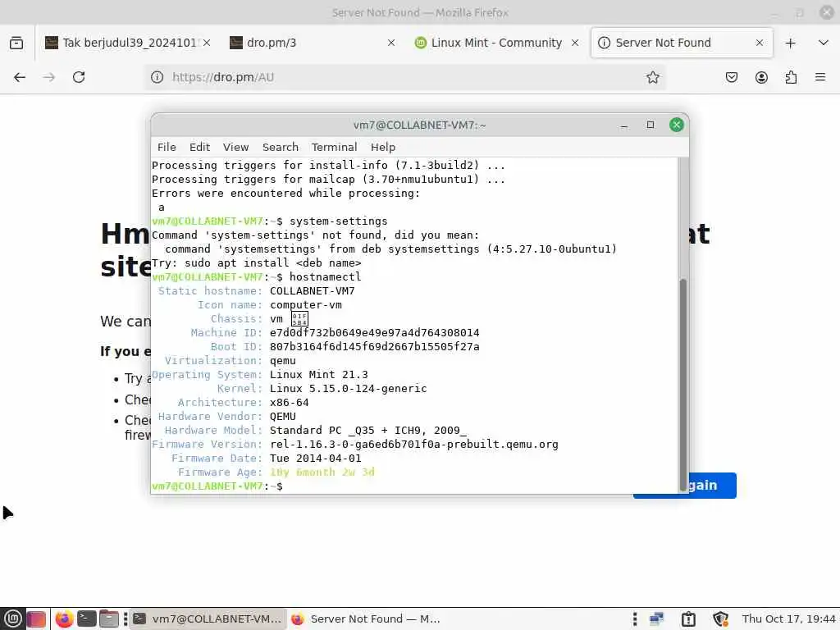Open terminal Help menu

[383, 148]
